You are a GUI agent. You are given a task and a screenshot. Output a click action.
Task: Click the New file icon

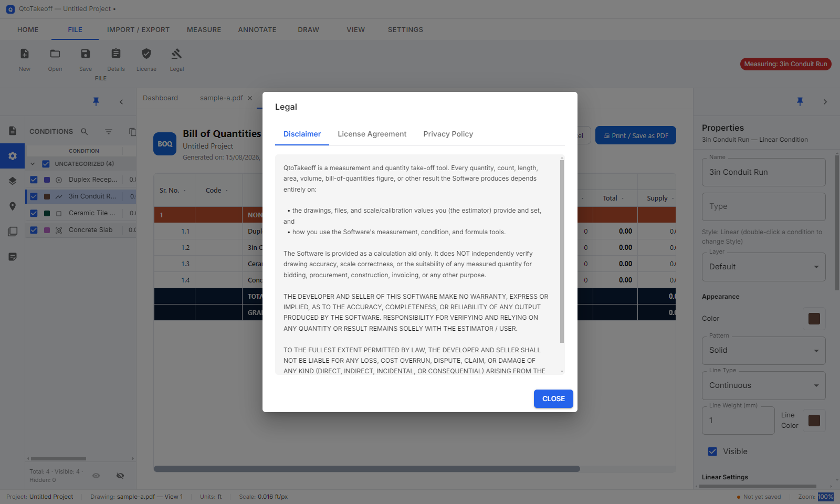[x=25, y=54]
